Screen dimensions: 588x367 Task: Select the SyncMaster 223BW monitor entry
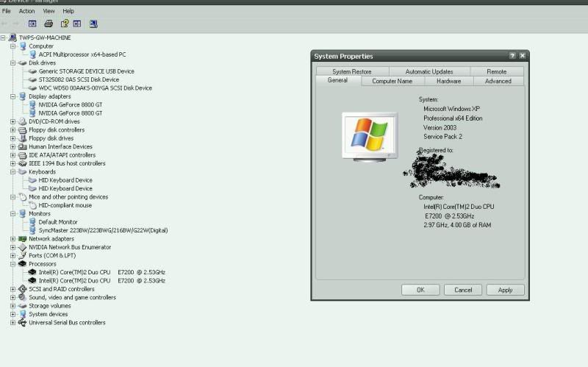click(x=103, y=230)
